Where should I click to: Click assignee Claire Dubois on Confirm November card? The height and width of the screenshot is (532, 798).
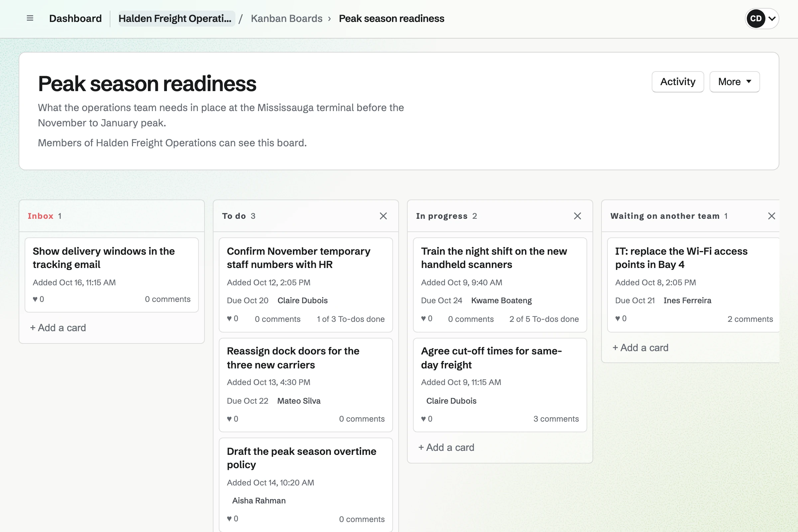point(302,301)
